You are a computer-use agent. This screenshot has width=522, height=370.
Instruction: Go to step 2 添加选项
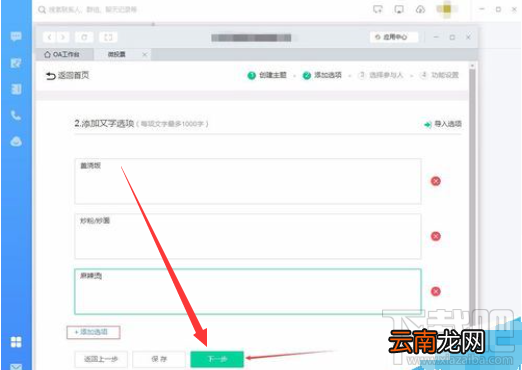(322, 75)
